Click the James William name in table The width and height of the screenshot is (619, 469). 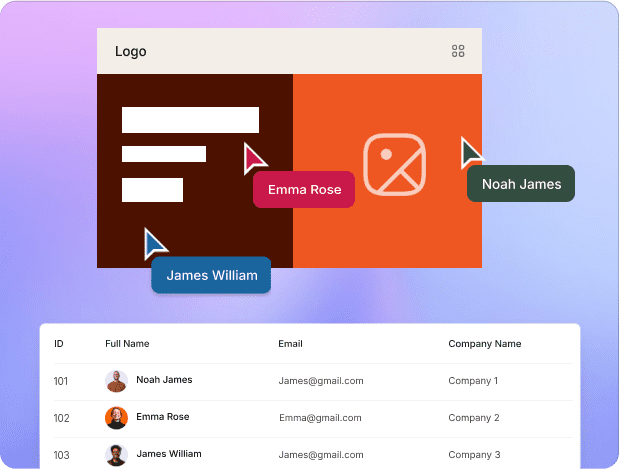[169, 454]
